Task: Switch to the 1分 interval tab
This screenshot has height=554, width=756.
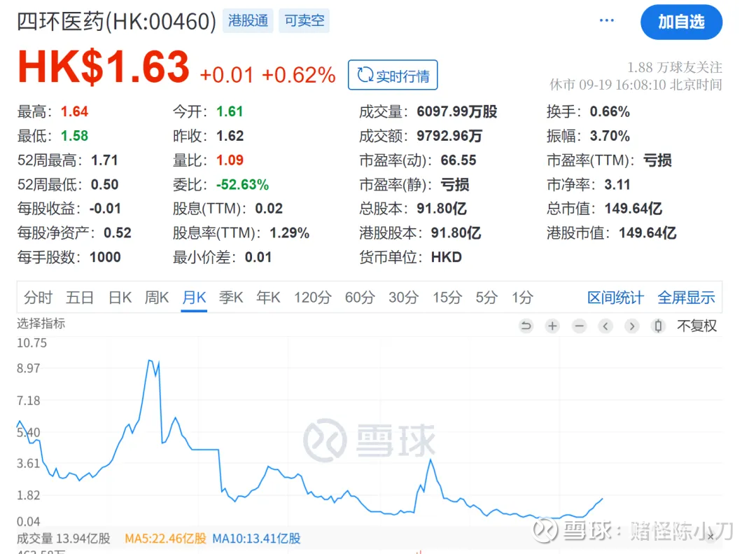Action: click(522, 297)
